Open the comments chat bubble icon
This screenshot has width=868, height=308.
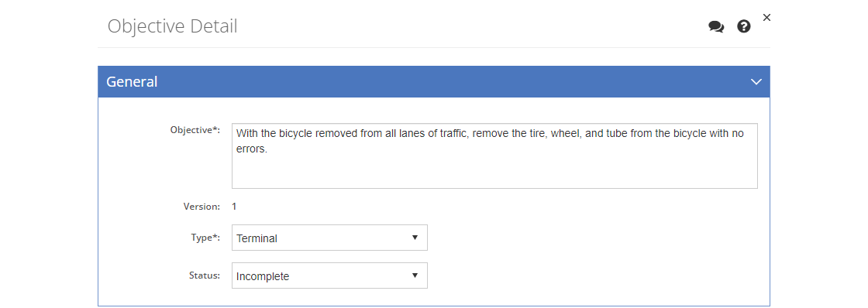click(x=716, y=26)
